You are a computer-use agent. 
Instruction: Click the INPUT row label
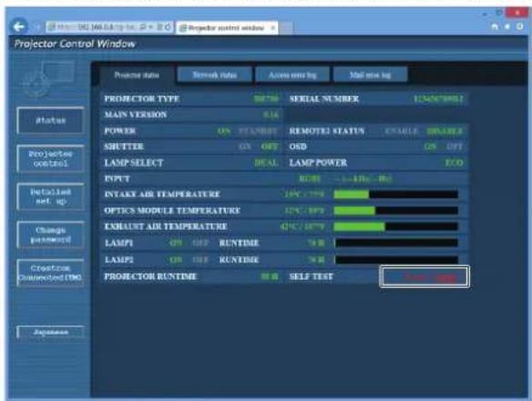[117, 179]
